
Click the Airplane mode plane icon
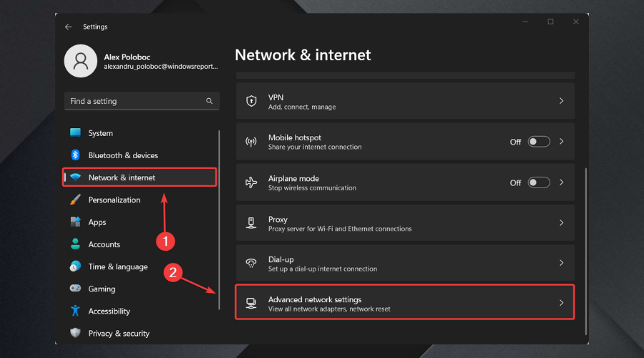point(251,183)
